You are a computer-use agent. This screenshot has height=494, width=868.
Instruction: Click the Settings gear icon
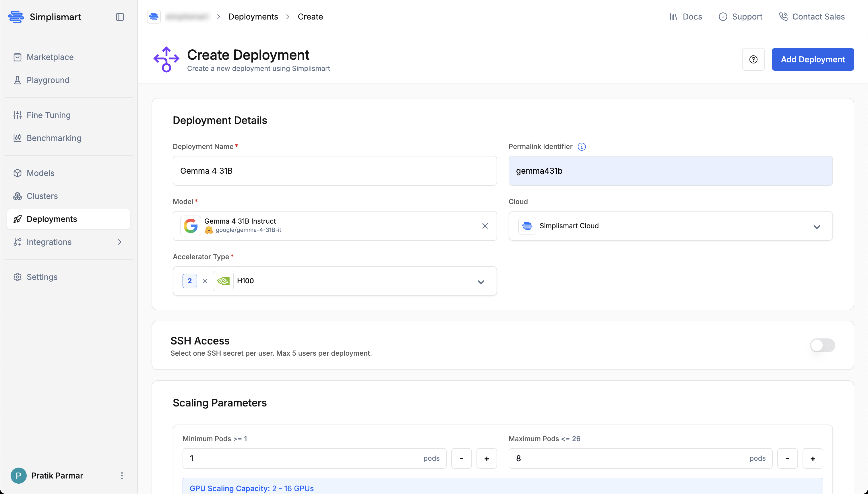point(17,277)
